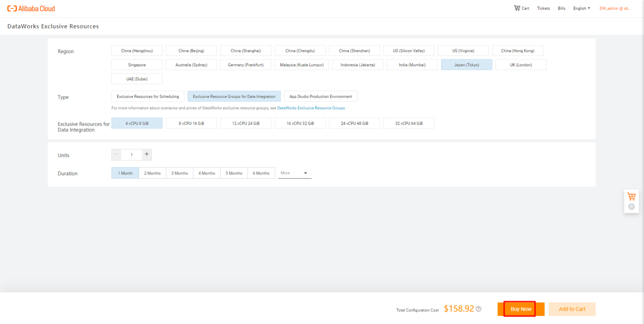This screenshot has width=644, height=324.
Task: Select Indonesia (Jakarta) region
Action: click(357, 64)
